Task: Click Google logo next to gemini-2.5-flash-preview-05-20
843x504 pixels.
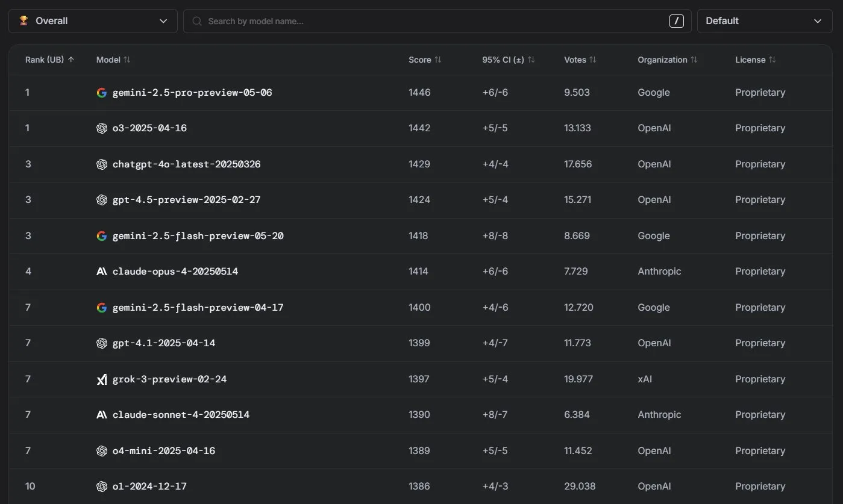Action: 102,236
